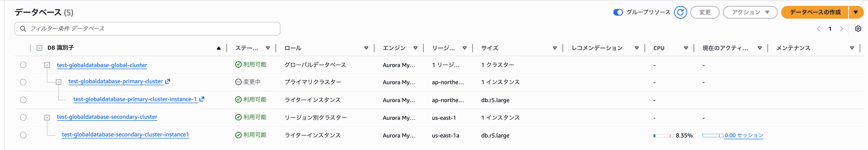The image size is (868, 150).
Task: Refresh the database list
Action: [x=681, y=13]
